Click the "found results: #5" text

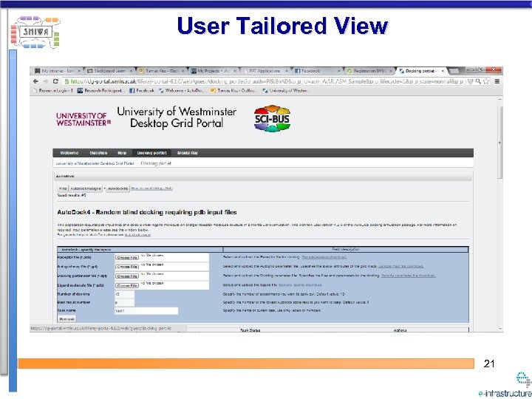pyautogui.click(x=72, y=196)
